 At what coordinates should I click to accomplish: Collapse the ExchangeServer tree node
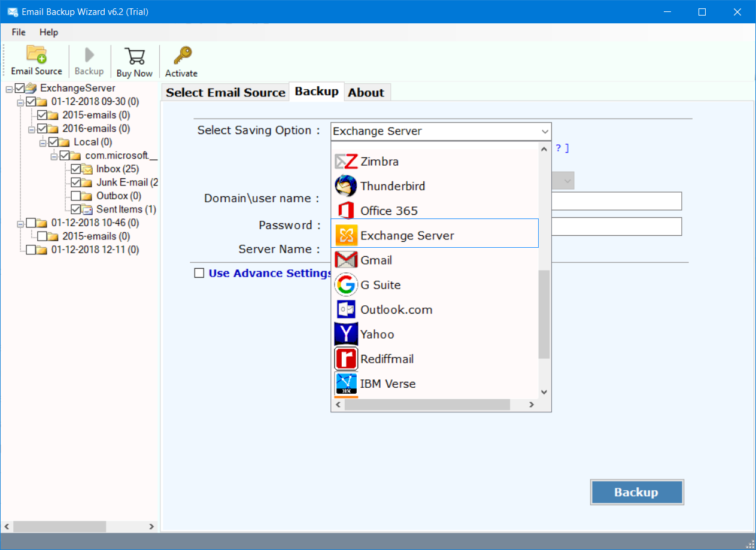pos(9,89)
